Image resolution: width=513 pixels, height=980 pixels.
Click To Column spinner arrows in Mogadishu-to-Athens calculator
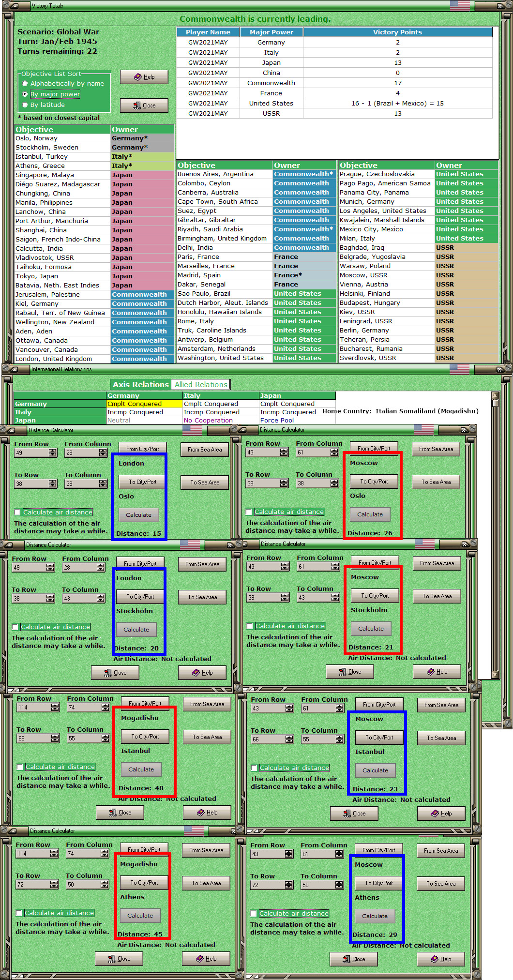tap(105, 885)
